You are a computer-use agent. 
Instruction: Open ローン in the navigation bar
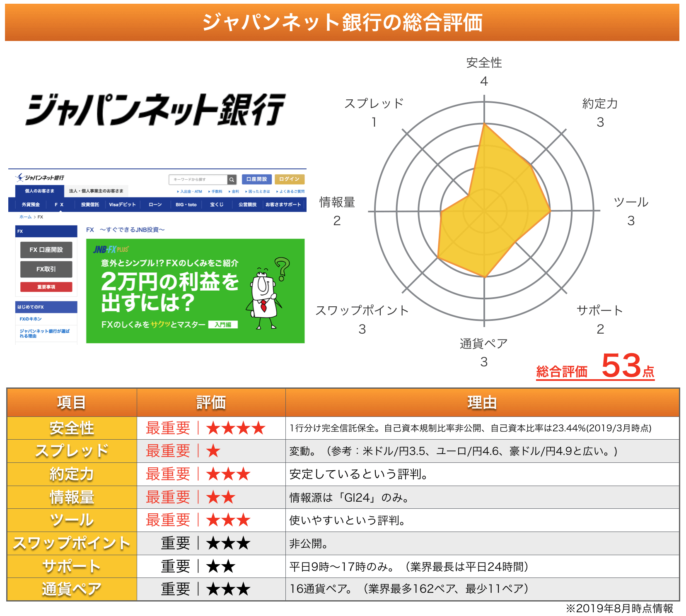coord(155,205)
